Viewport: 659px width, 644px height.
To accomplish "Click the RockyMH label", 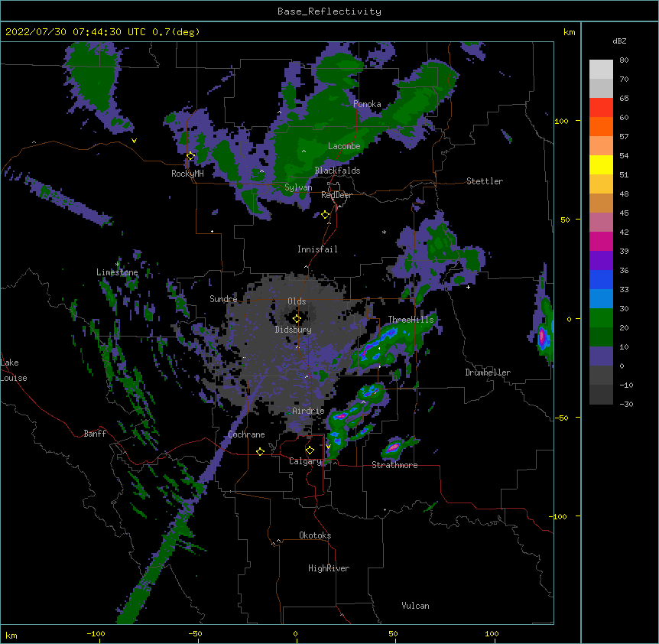I will tap(187, 174).
